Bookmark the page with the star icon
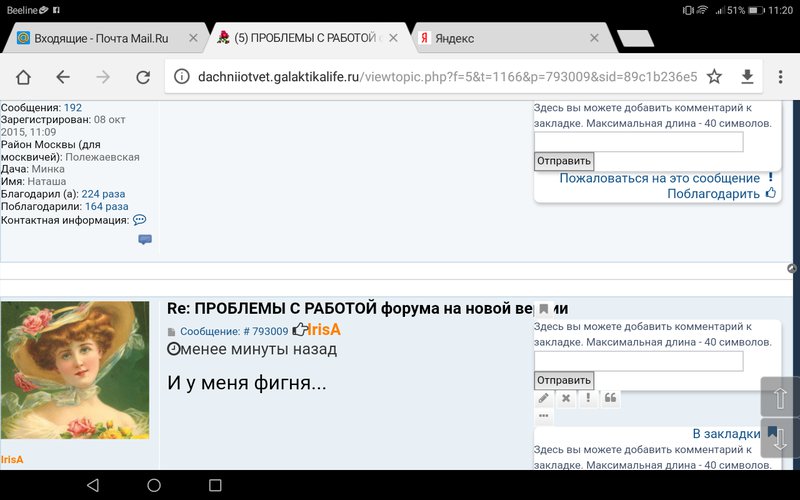Screen dimensions: 800x500 [714, 77]
